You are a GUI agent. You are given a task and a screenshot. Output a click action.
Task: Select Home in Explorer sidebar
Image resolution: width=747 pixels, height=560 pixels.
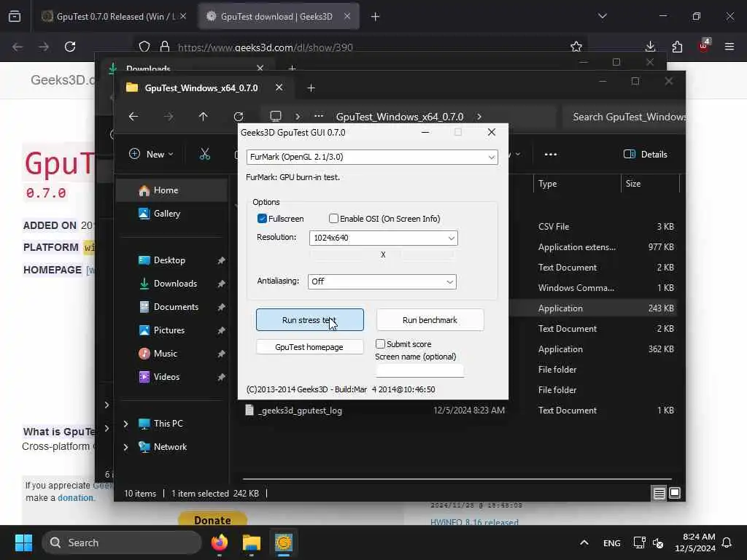171,190
